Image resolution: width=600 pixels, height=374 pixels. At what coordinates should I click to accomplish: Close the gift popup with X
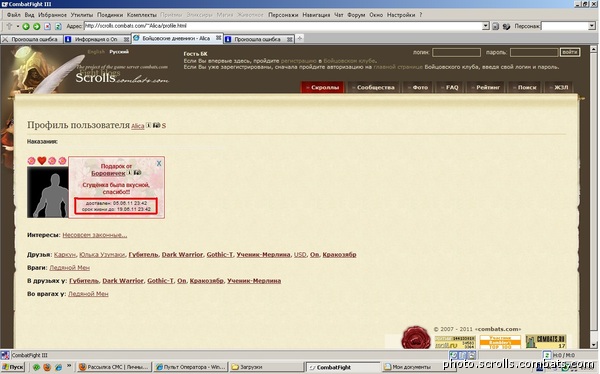coord(159,163)
